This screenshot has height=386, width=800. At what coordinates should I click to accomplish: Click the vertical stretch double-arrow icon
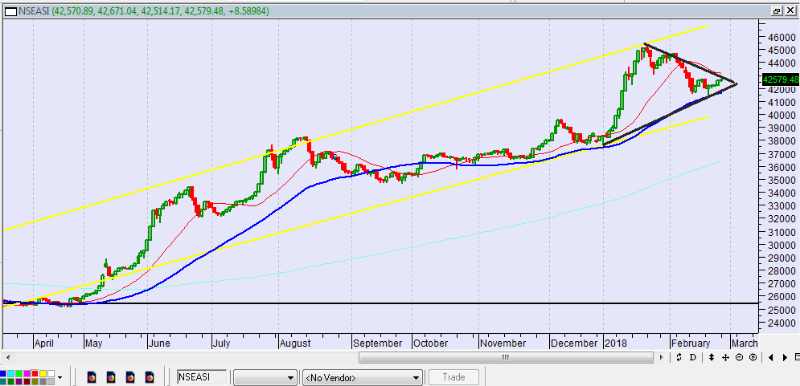click(x=711, y=357)
